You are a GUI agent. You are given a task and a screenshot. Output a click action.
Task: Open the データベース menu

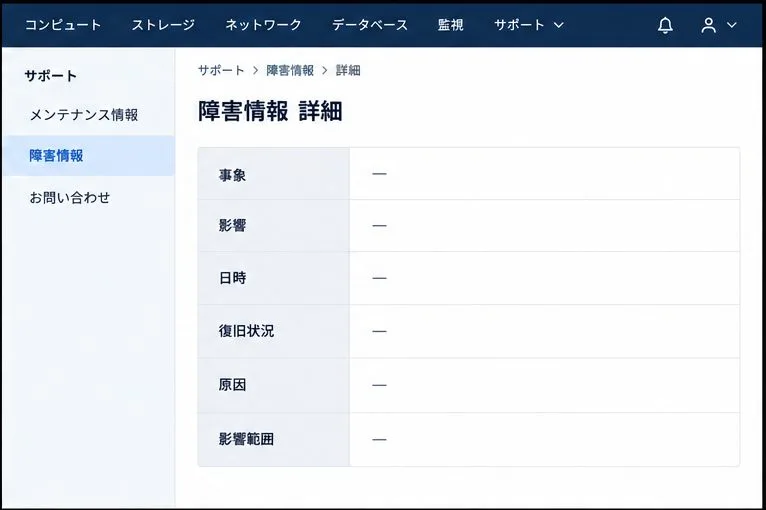pos(370,25)
